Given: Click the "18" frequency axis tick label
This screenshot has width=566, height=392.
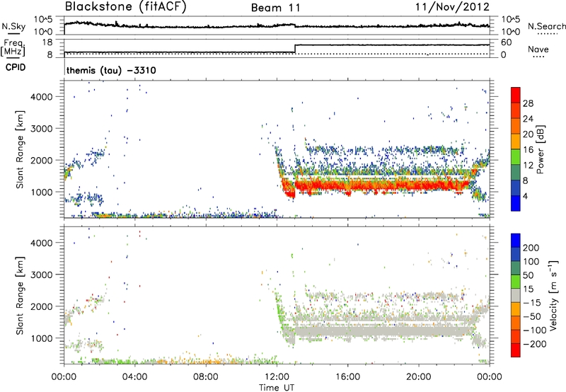Looking at the screenshot, I should [x=47, y=42].
